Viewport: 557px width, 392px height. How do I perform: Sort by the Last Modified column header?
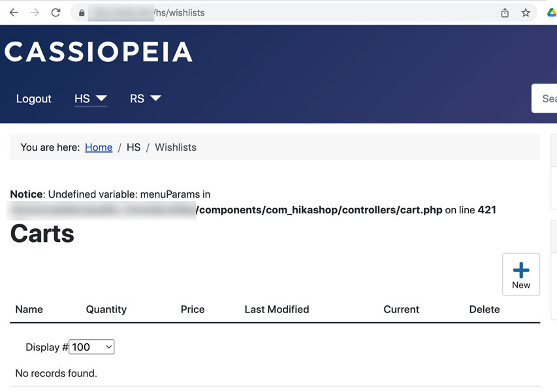tap(277, 309)
